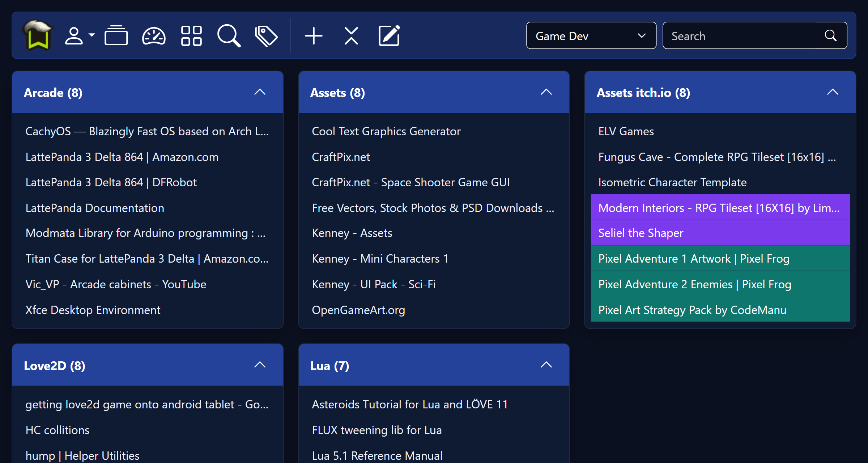Click the large magnifier icon in toolbar
This screenshot has height=463, width=868.
click(229, 36)
